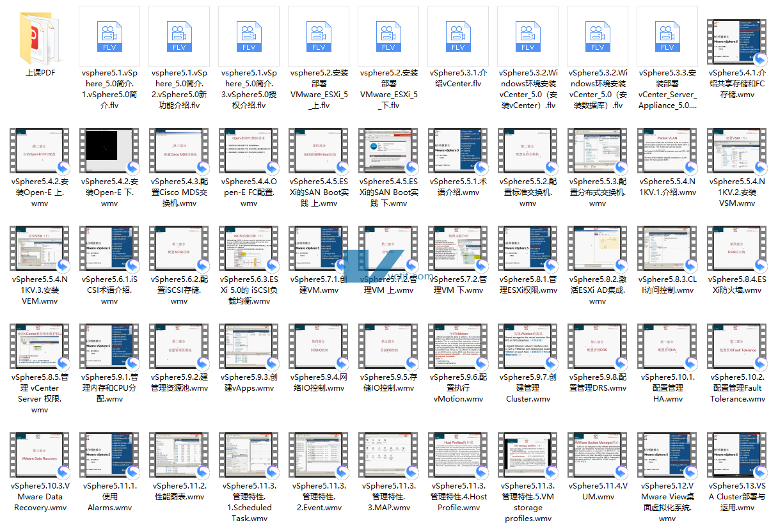778x532 pixels.
Task: Click file name text vSphere5.10.1.配置管理HA.wmv
Action: [667, 387]
